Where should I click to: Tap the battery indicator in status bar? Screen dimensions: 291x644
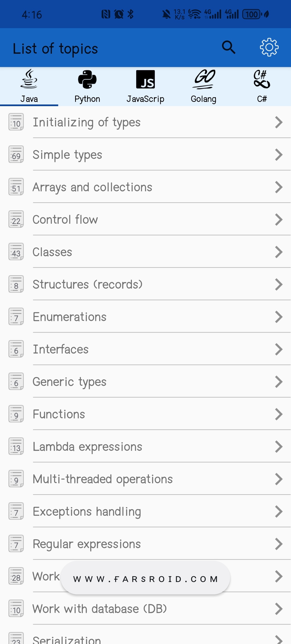click(252, 15)
